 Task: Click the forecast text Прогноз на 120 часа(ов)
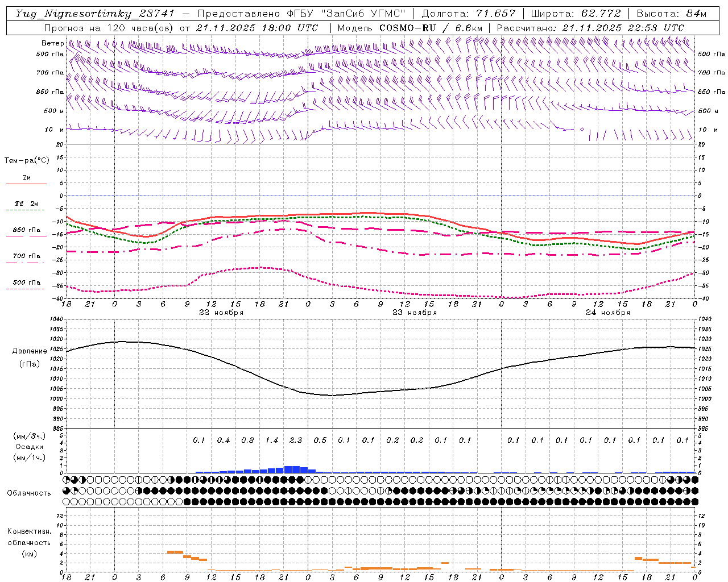(110, 28)
